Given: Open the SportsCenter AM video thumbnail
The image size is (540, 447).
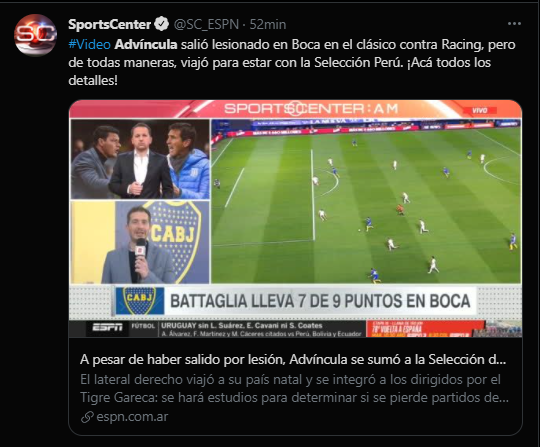Looking at the screenshot, I should pyautogui.click(x=295, y=218).
